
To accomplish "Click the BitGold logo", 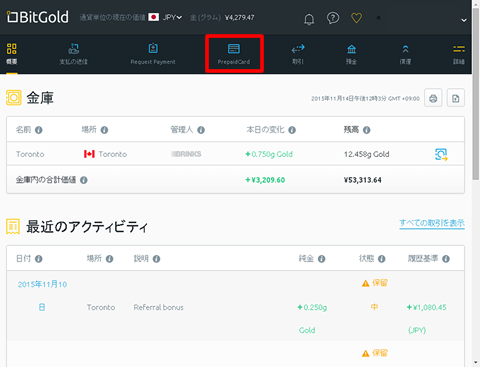I will tap(38, 17).
